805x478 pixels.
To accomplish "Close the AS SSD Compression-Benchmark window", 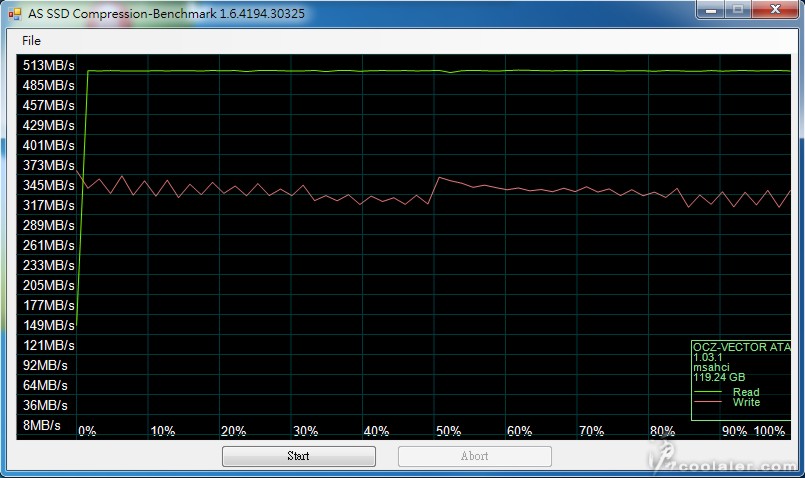I will [775, 10].
